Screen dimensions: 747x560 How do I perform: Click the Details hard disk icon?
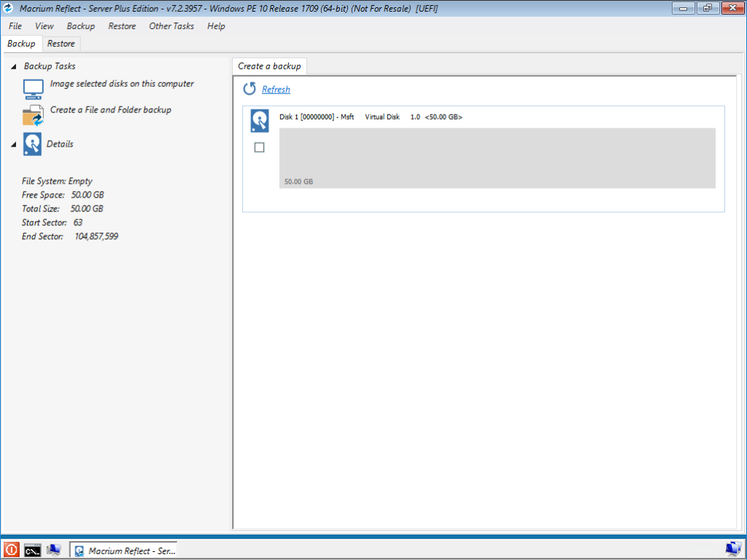point(32,144)
